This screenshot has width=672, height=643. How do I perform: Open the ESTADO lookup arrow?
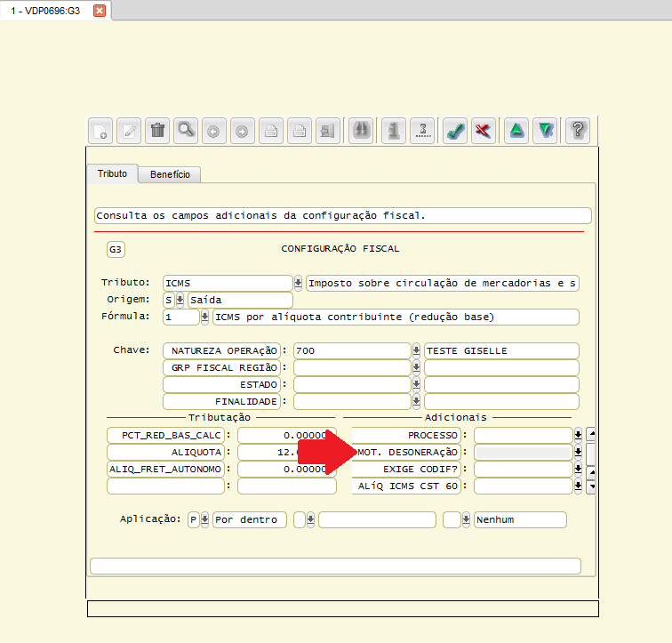(x=416, y=384)
